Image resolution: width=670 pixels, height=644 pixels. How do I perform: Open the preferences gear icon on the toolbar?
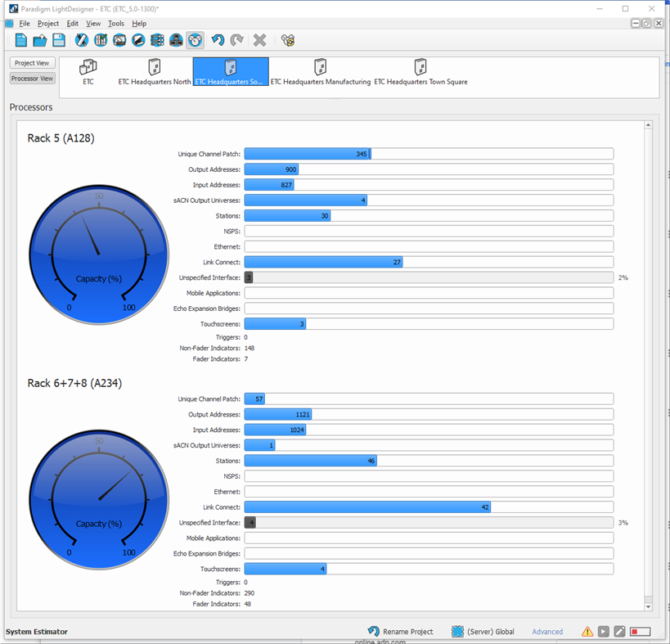click(289, 39)
